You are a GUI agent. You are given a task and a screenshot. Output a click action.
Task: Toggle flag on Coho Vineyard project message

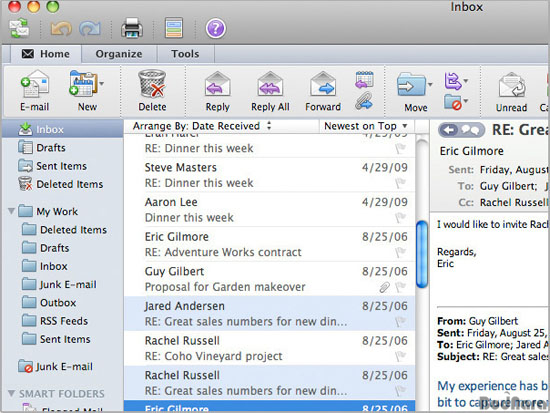(x=400, y=356)
